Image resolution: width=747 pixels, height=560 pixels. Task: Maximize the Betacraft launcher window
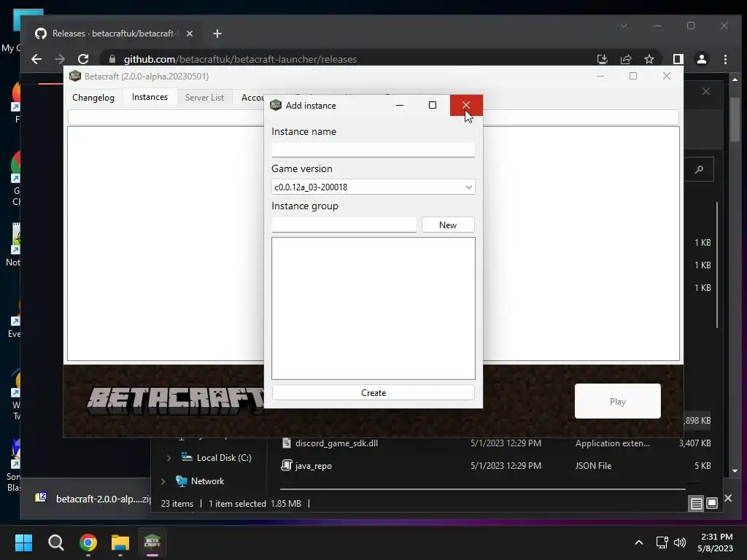click(x=633, y=76)
